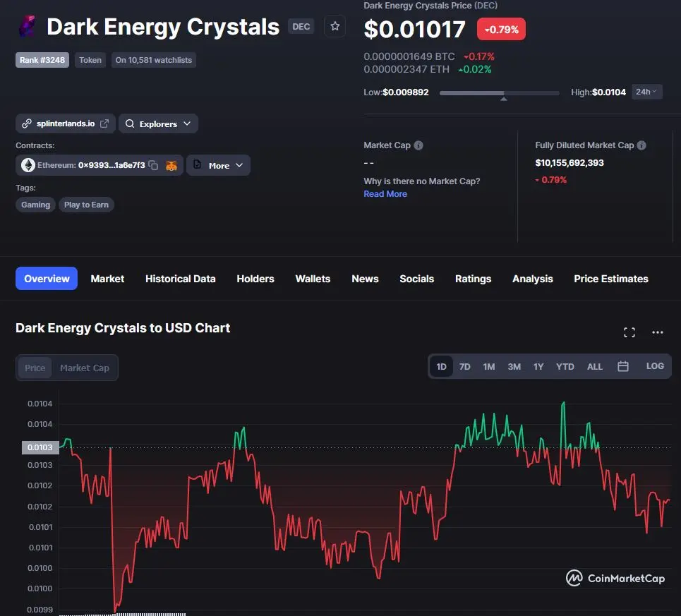Click the 0.000002347 ETH price
The height and width of the screenshot is (616, 681).
(x=406, y=69)
